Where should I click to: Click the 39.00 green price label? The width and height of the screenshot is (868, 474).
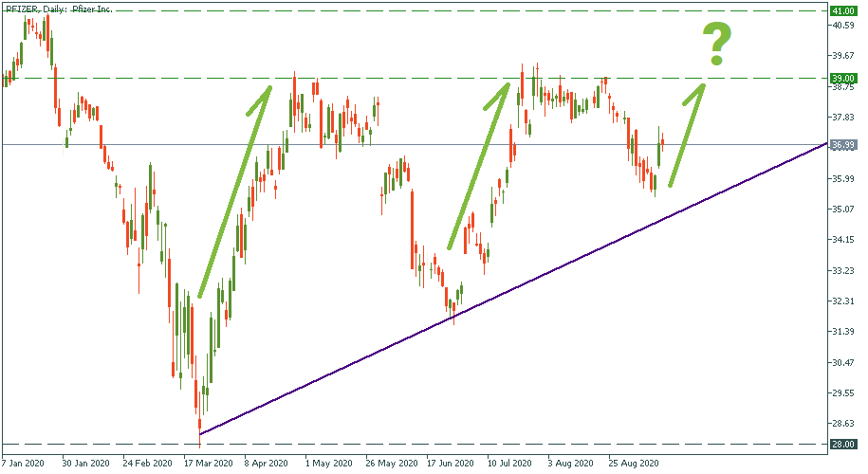843,78
